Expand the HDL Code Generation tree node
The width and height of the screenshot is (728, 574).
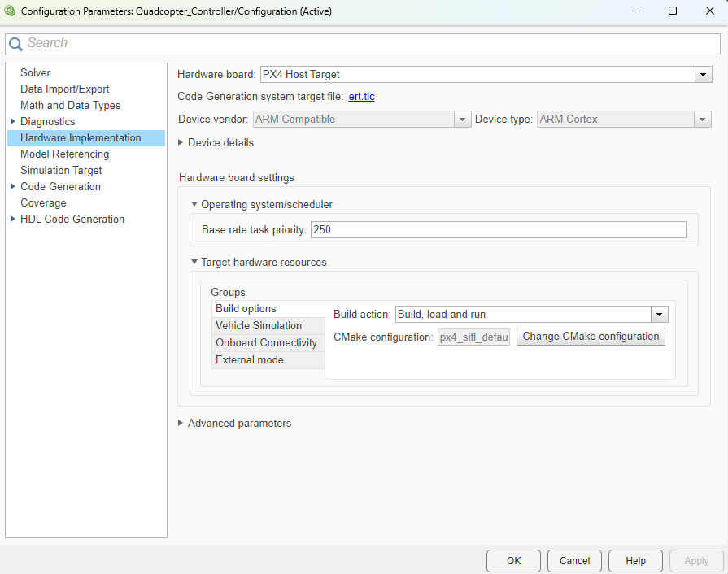(11, 219)
